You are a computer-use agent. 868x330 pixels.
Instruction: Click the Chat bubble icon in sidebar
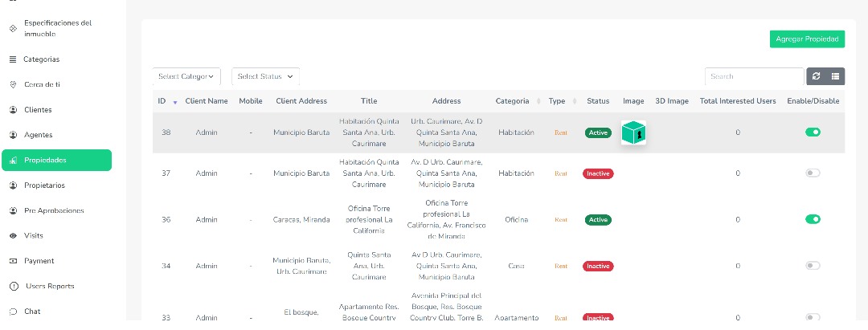pyautogui.click(x=13, y=312)
